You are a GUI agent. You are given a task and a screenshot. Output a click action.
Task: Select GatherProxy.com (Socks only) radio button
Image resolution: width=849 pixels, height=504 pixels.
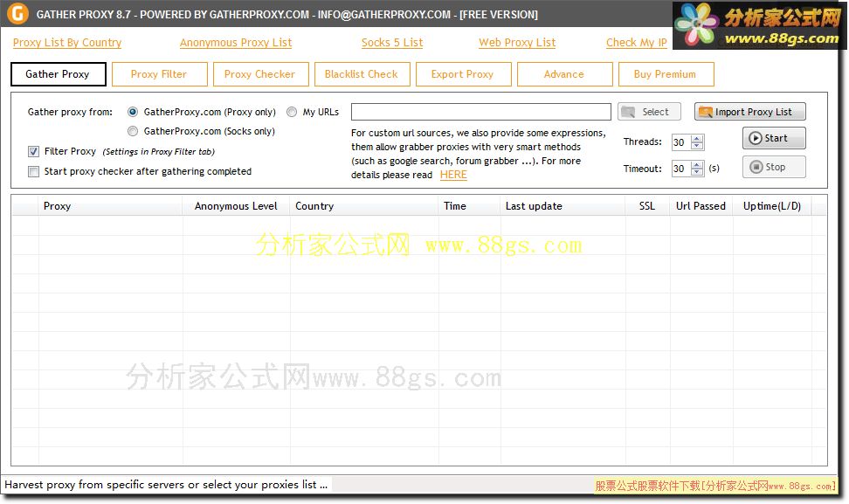(x=133, y=131)
